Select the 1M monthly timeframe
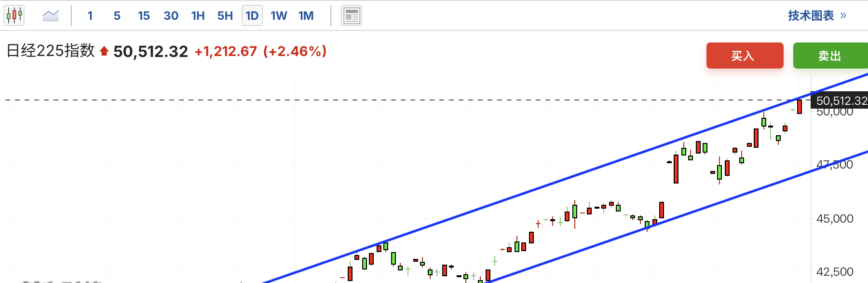The width and height of the screenshot is (868, 283). 306,15
